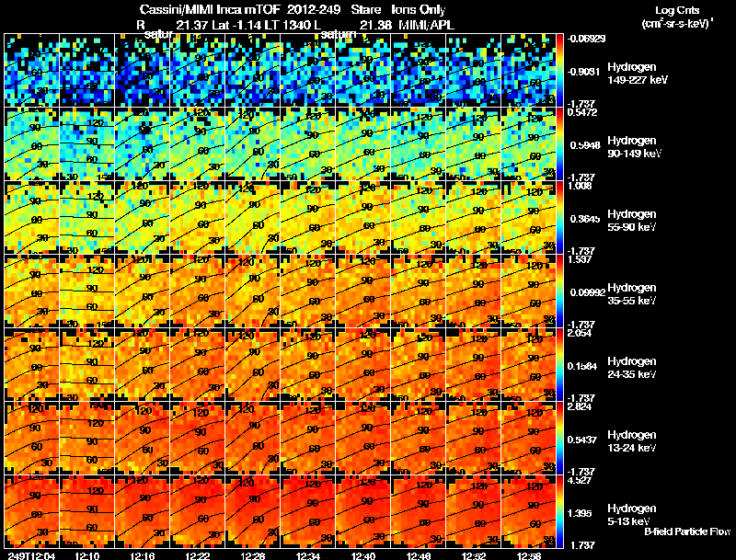
Task: Select the 'Hydrogen 149-227 keV' row label
Action: click(x=638, y=74)
